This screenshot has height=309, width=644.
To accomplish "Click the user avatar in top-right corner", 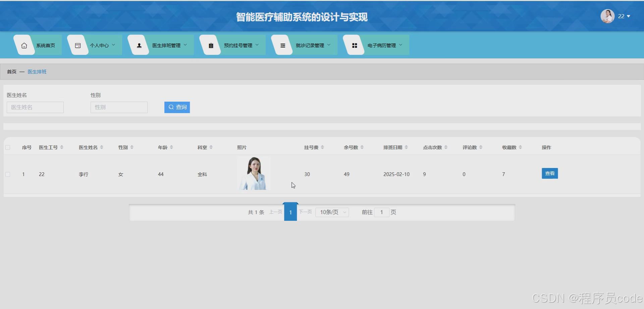I will coord(607,16).
